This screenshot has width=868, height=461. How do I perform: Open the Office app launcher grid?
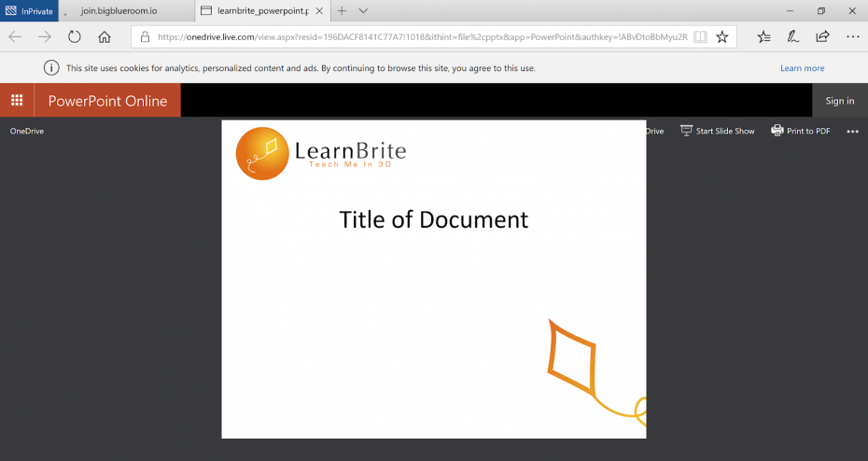pyautogui.click(x=17, y=100)
